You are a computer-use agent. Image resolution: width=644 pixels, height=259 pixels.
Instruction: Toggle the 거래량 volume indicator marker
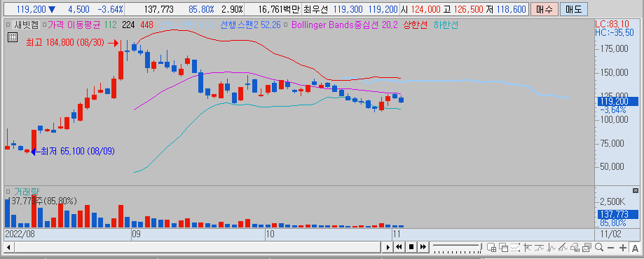coord(8,192)
